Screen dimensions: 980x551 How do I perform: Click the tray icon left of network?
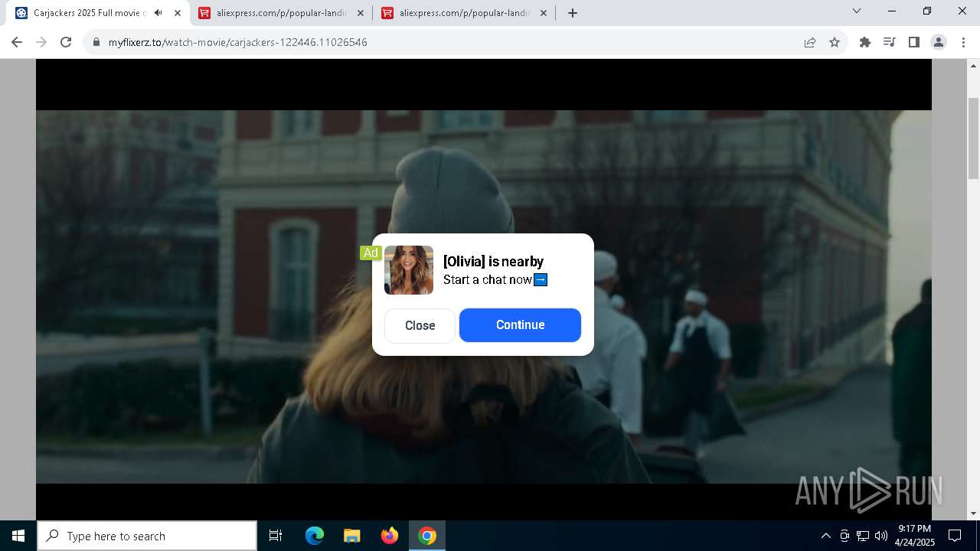(844, 536)
